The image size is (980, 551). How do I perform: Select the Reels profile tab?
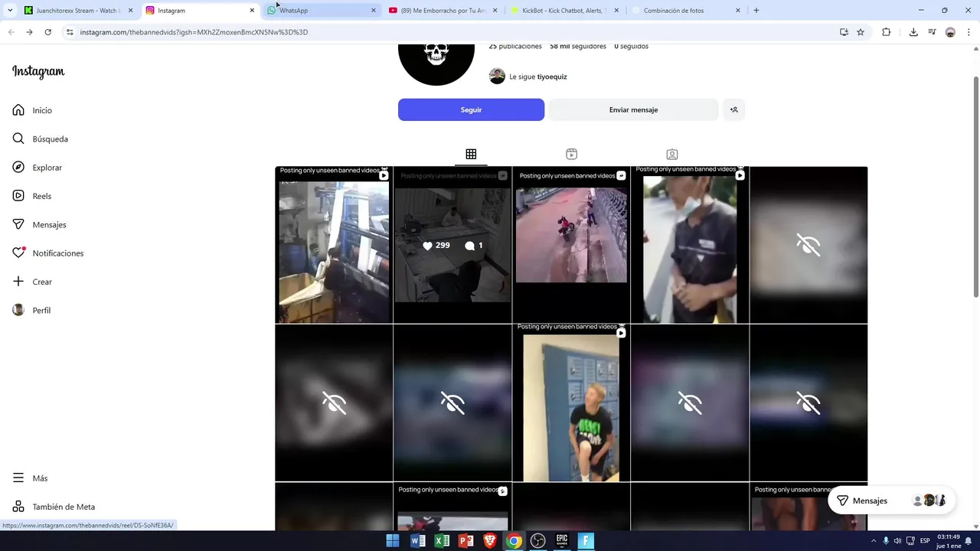coord(571,154)
